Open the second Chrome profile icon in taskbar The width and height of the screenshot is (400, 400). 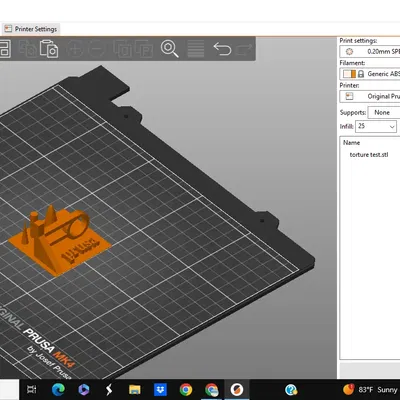[x=211, y=389]
